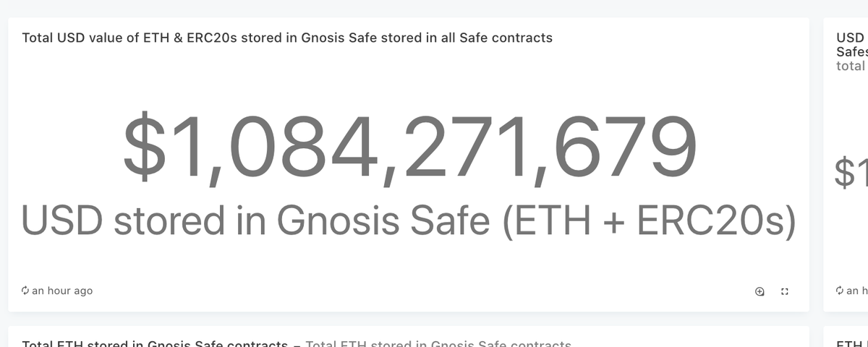Click the truncated 'an h' timestamp at right
The image size is (868, 347).
(852, 291)
